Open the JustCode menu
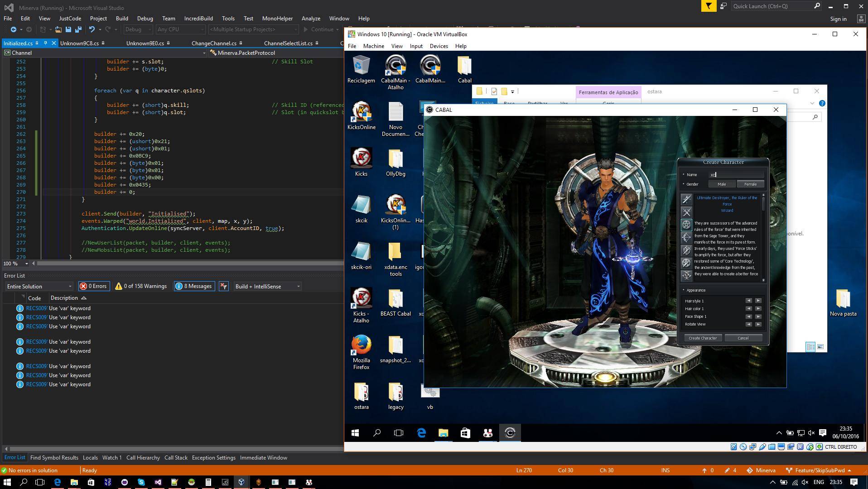Viewport: 868px width, 489px height. click(70, 19)
